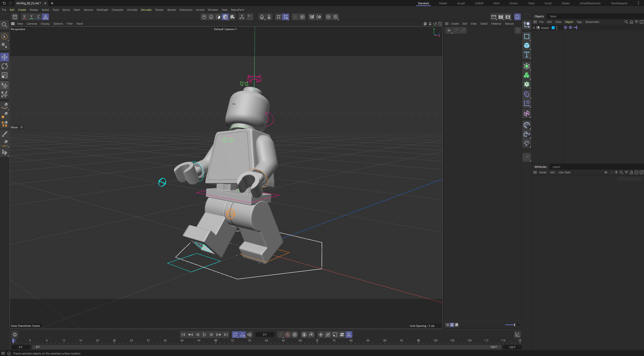Switch to Points mode
The image size is (644, 356).
pyautogui.click(x=204, y=17)
